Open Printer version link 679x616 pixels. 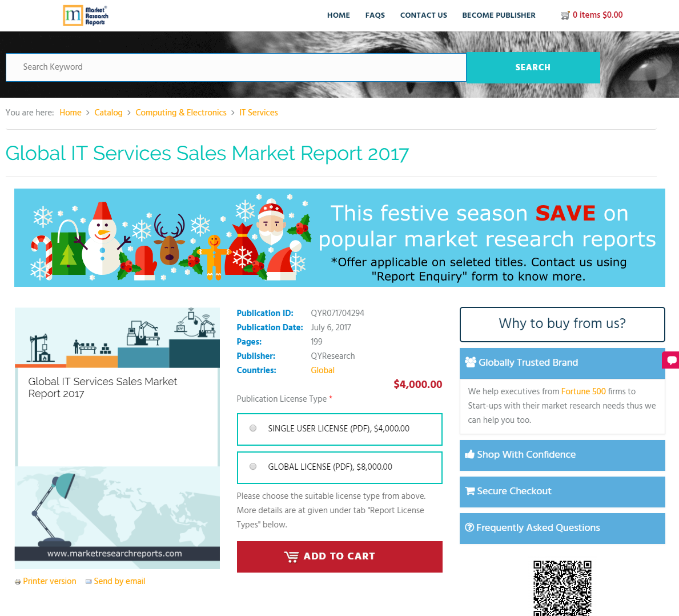tap(49, 581)
